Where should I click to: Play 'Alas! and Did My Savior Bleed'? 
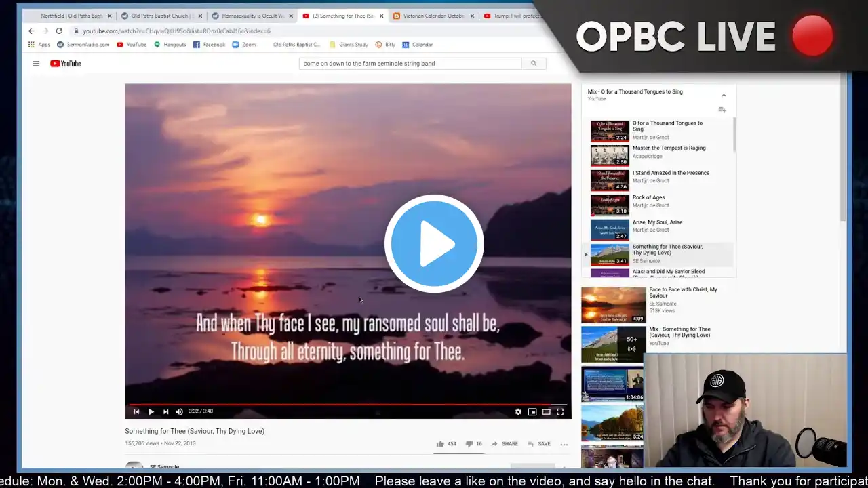click(x=658, y=272)
